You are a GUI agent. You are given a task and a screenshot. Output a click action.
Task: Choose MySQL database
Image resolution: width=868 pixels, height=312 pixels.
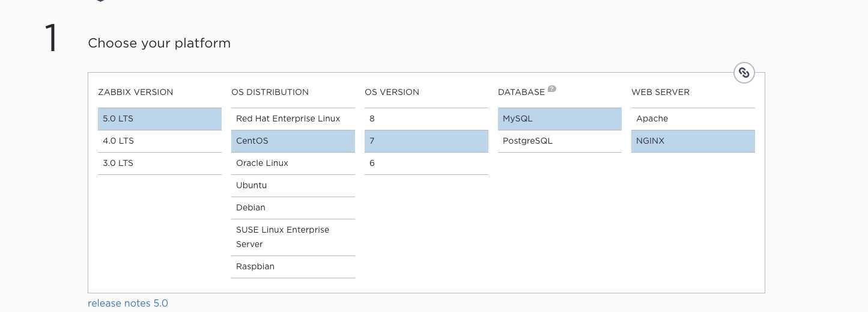[560, 119]
